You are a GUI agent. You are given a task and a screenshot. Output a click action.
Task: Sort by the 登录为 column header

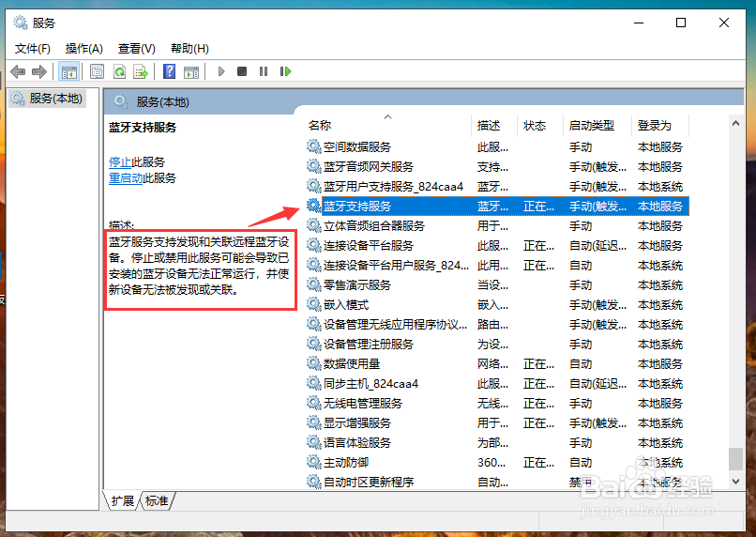(x=660, y=126)
